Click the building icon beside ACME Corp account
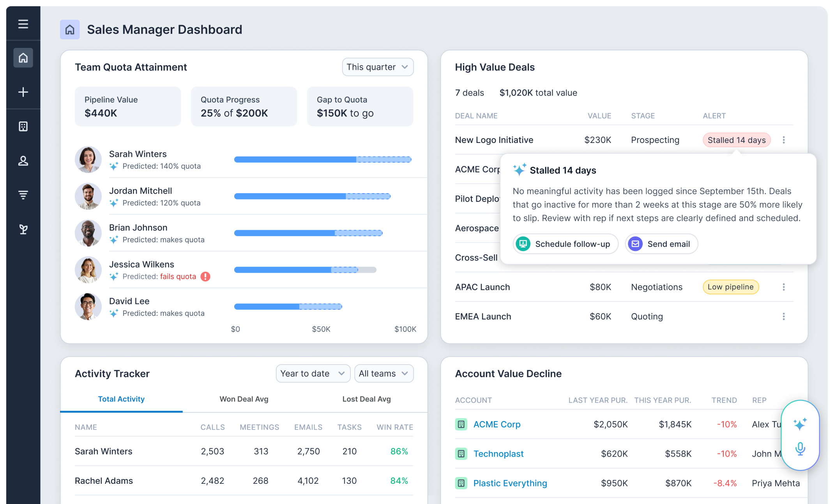This screenshot has width=834, height=504. click(x=461, y=424)
